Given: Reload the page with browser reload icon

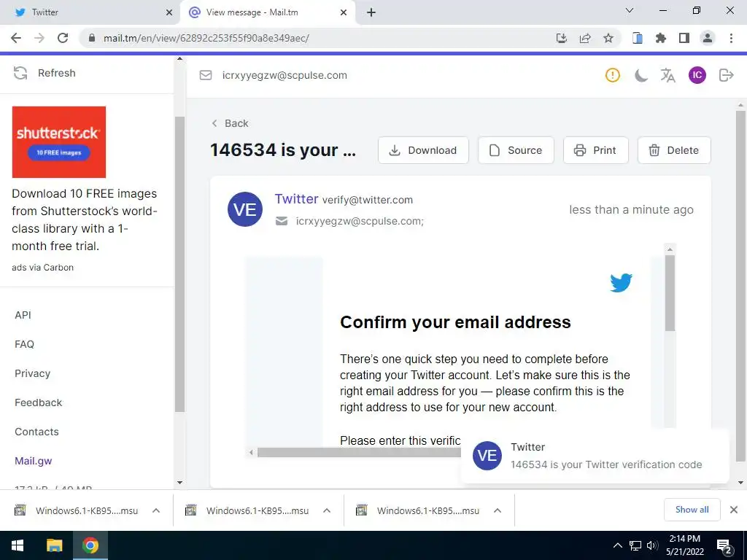Looking at the screenshot, I should 63,38.
